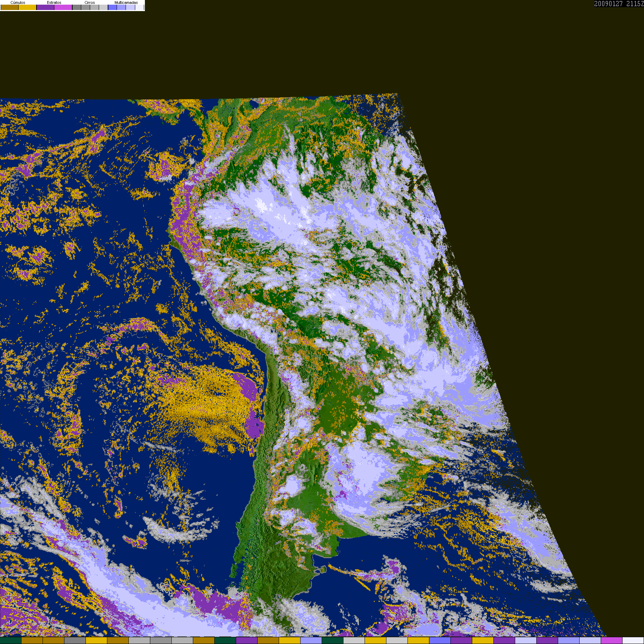The width and height of the screenshot is (644, 644).
Task: Select the pale lavender third Multicamadas swatch
Action: 130,7
